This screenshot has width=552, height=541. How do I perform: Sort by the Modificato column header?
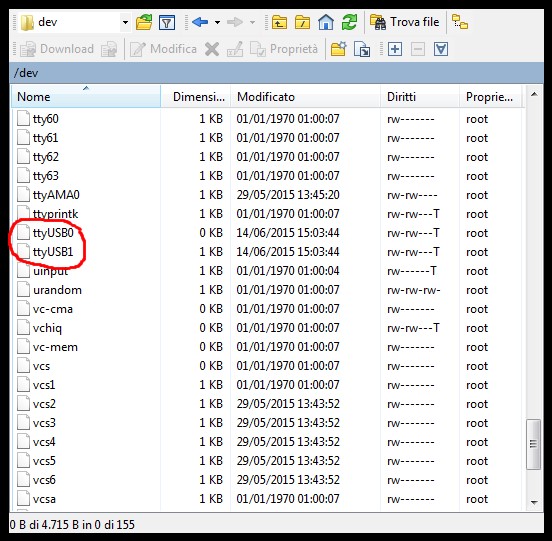(x=305, y=96)
